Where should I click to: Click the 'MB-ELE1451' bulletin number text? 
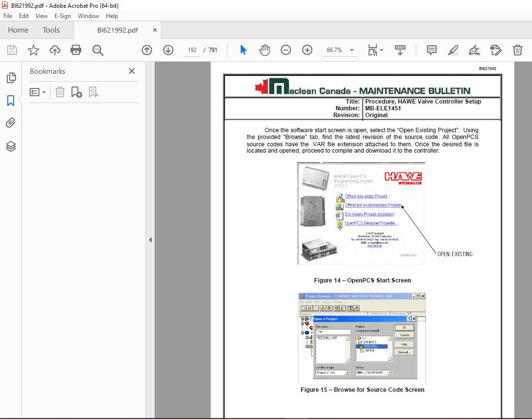click(x=383, y=108)
